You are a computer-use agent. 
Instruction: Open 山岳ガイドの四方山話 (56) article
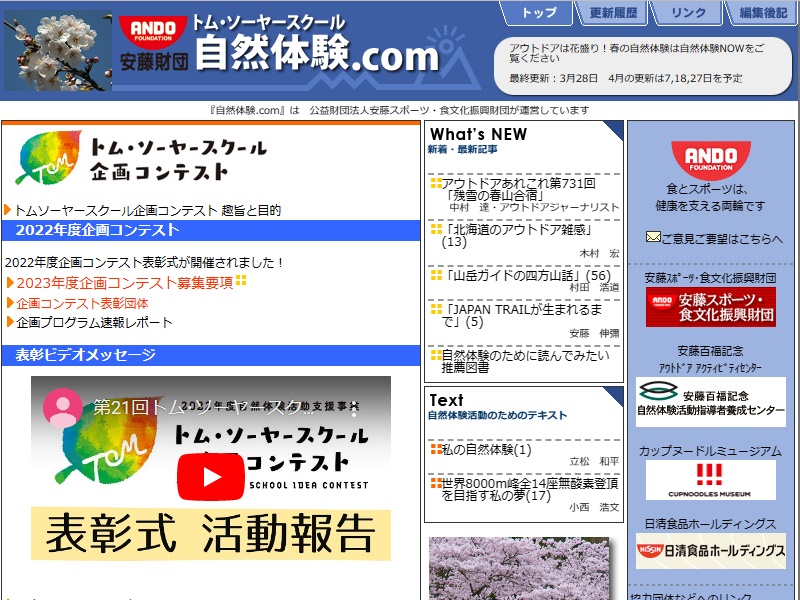point(526,276)
